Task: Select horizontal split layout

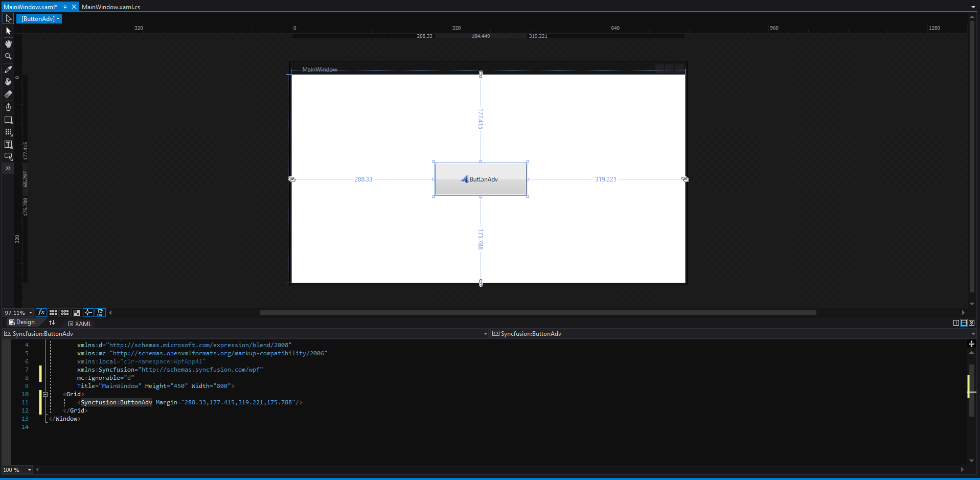Action: click(x=964, y=323)
